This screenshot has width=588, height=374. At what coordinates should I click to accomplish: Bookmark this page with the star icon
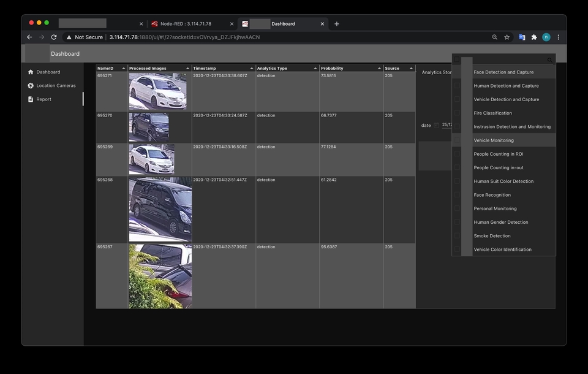(507, 37)
